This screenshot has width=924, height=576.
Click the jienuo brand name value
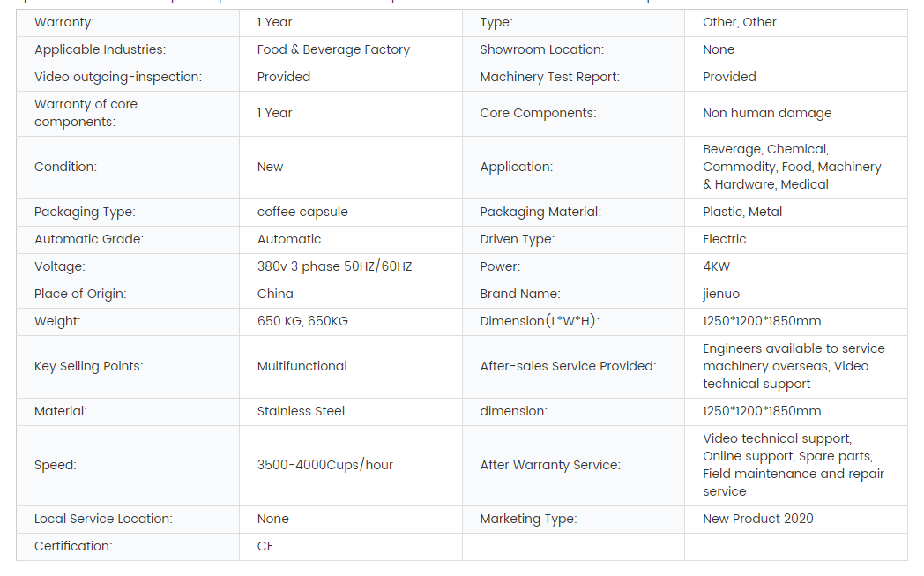tap(723, 294)
